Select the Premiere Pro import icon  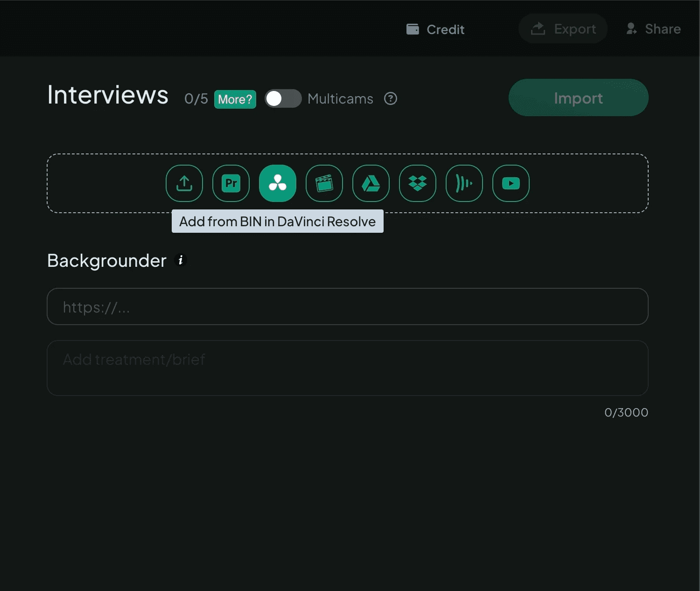point(231,183)
